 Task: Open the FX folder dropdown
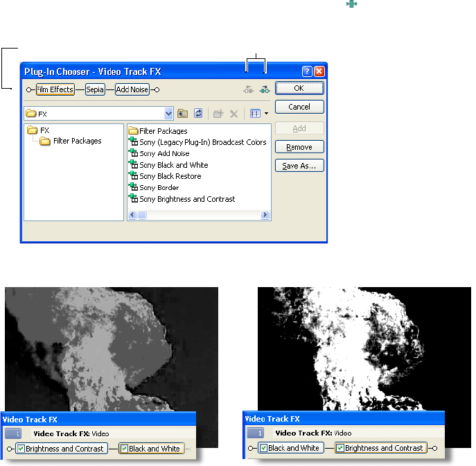[x=168, y=114]
